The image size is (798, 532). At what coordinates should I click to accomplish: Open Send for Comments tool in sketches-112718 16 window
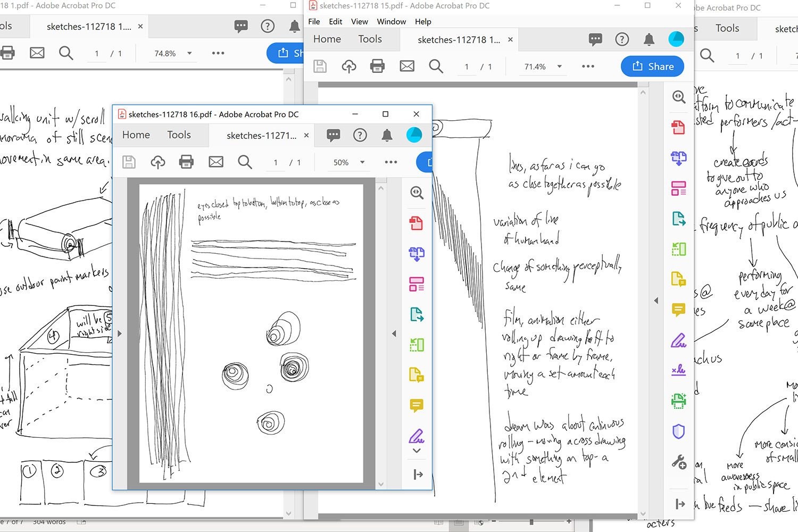point(417,375)
